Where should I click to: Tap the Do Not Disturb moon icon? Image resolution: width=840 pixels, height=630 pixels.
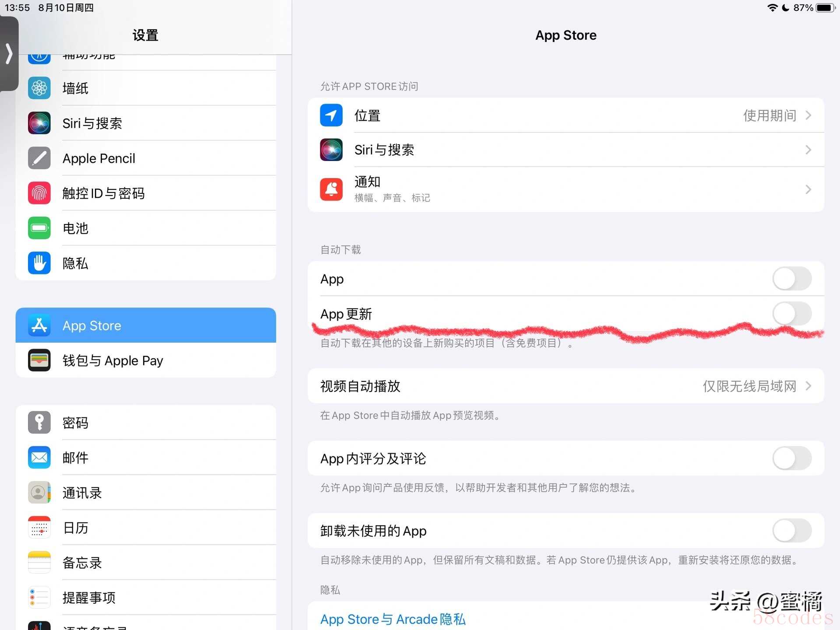coord(786,8)
